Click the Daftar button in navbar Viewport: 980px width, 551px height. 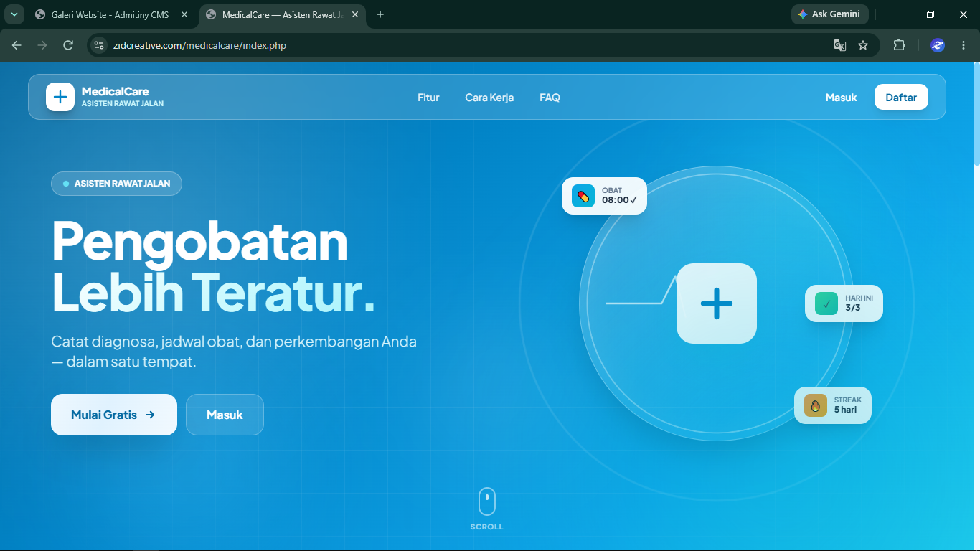click(901, 98)
